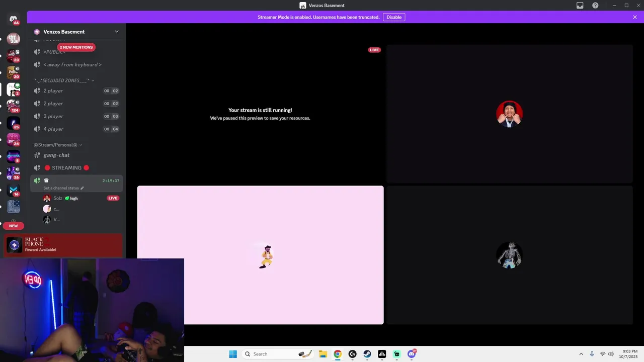Join the 4 player voice channel

[76, 129]
